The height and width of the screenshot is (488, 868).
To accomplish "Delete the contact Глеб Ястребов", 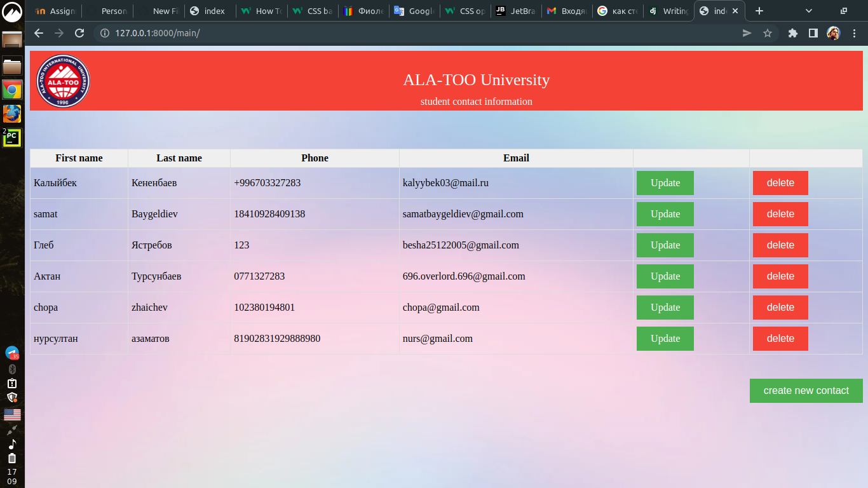I will click(780, 245).
